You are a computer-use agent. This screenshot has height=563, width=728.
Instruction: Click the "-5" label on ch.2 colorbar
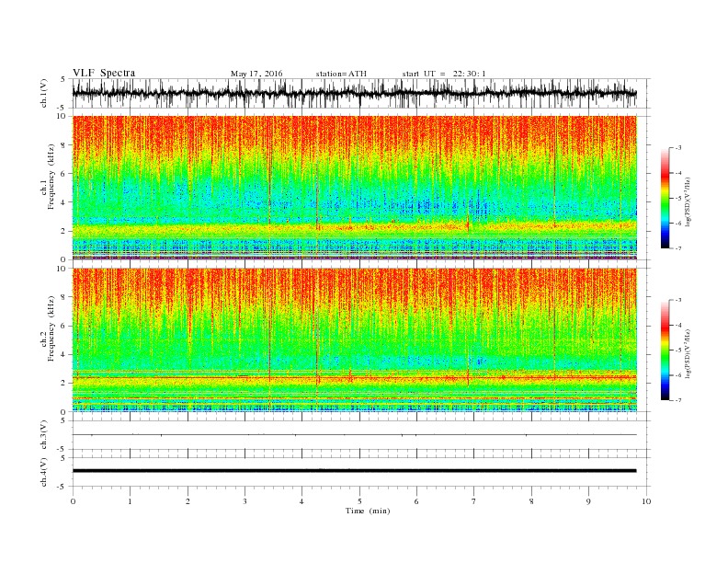[677, 350]
